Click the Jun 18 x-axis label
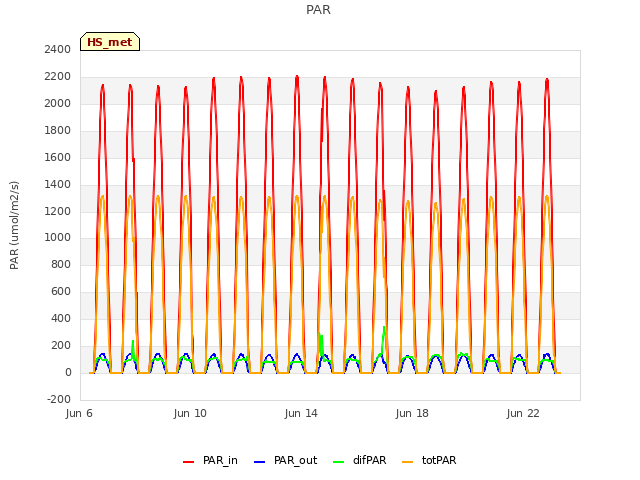640x480 pixels. tap(412, 413)
